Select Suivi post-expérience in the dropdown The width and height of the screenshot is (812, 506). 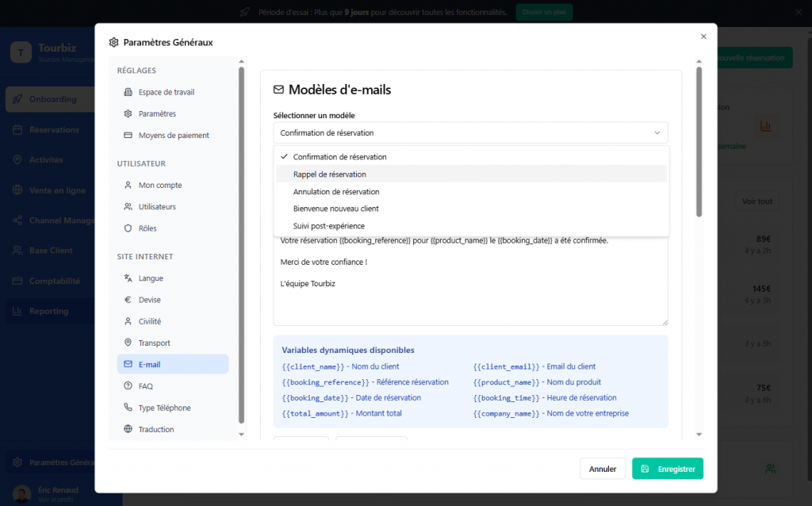(x=328, y=226)
